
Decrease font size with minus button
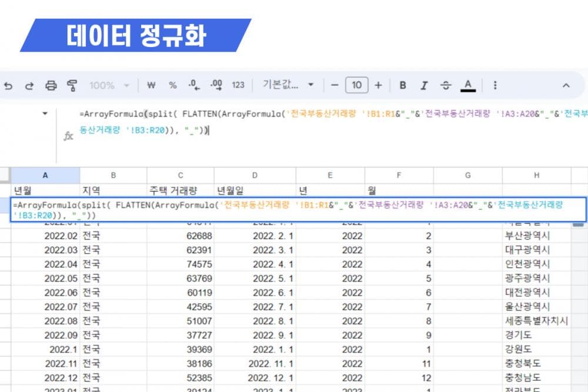[335, 85]
